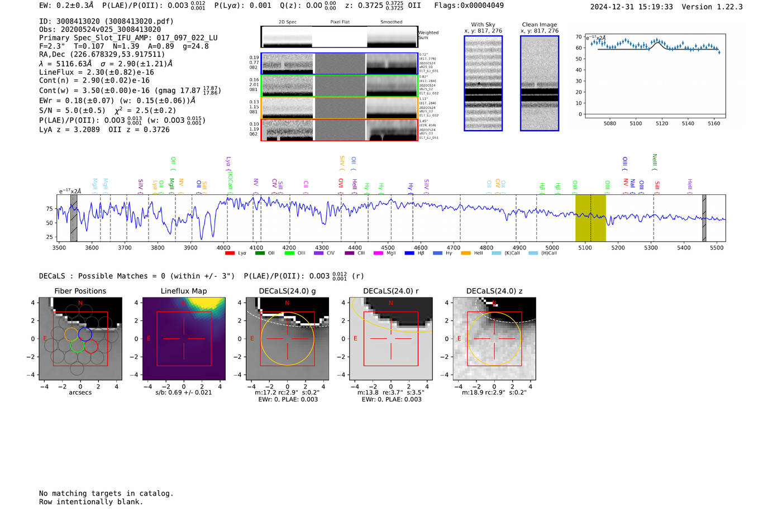This screenshot has width=782, height=532.
Task: Click the magenta MgII legend swatch
Action: tap(379, 253)
